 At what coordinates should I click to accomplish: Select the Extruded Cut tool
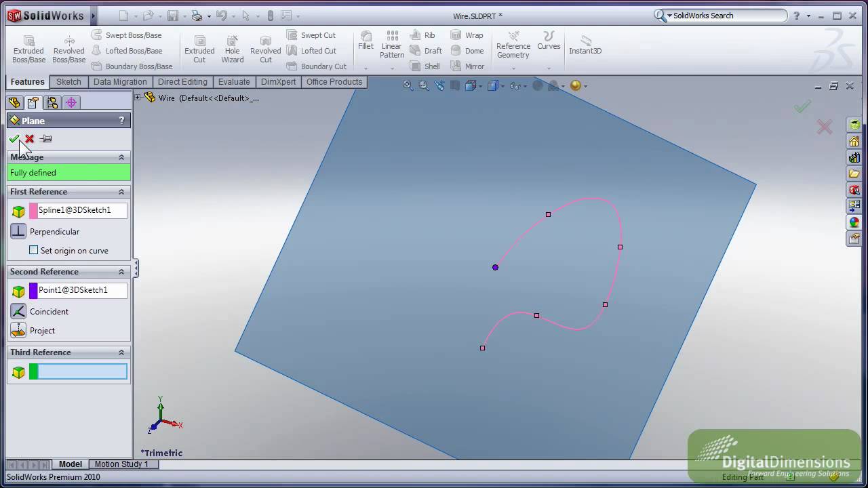tap(199, 49)
